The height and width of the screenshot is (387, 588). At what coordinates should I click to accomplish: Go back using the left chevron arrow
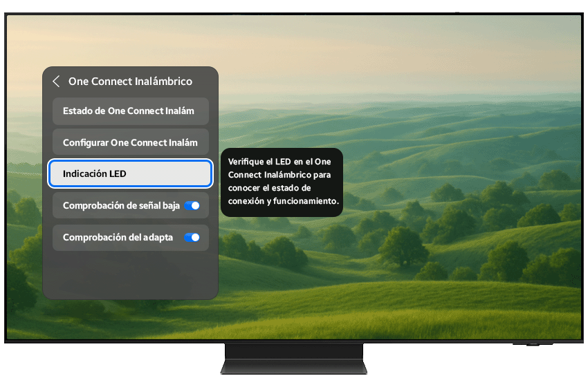56,82
